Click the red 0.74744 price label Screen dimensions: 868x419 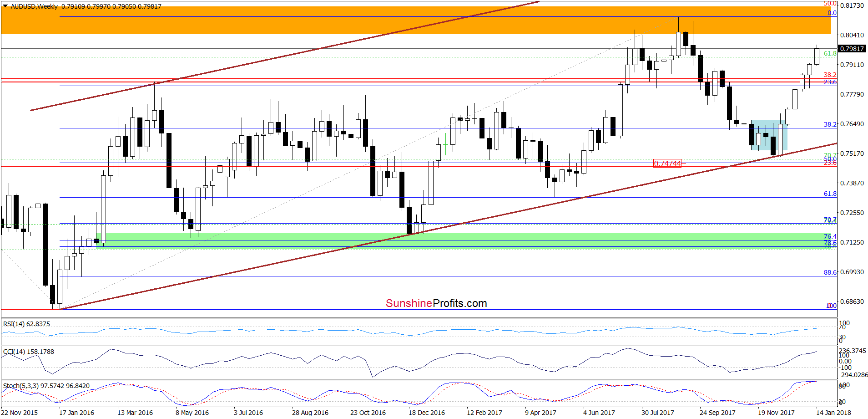(667, 164)
